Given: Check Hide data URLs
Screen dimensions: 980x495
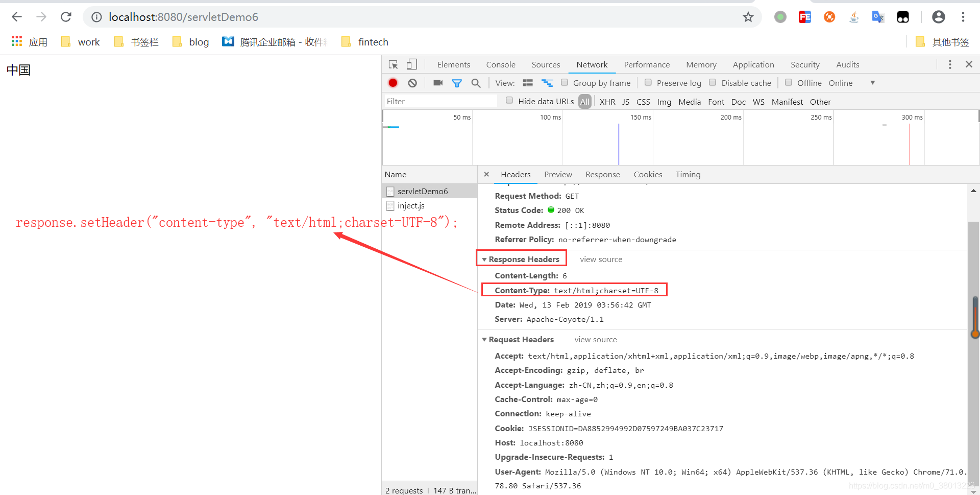Looking at the screenshot, I should click(509, 101).
